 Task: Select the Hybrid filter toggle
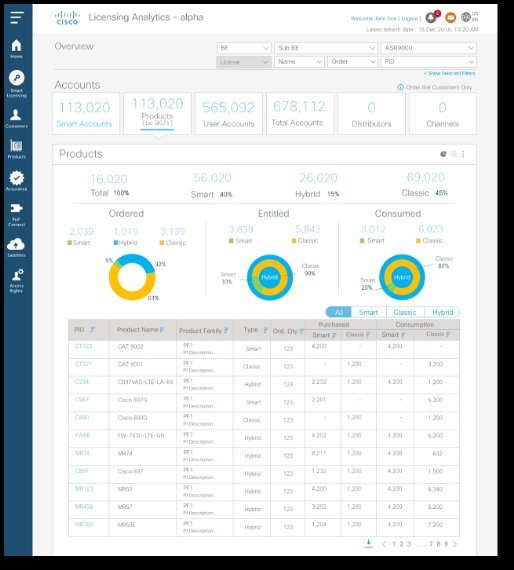pyautogui.click(x=442, y=312)
